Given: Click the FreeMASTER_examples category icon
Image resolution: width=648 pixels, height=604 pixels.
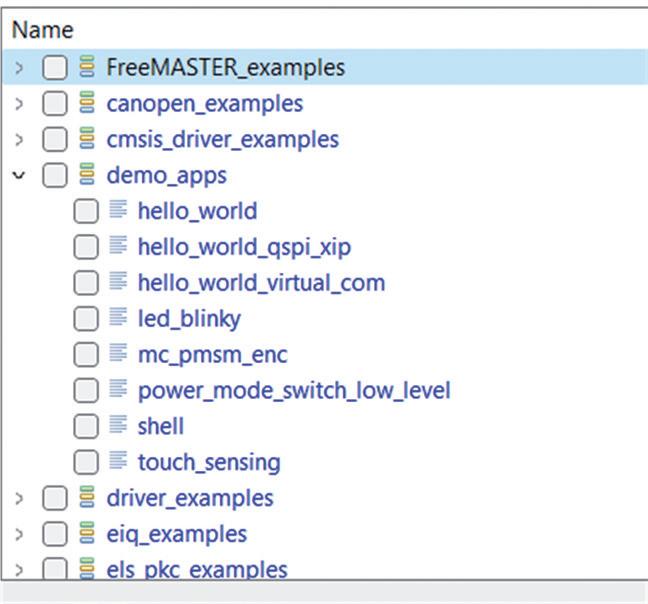Looking at the screenshot, I should pyautogui.click(x=87, y=67).
